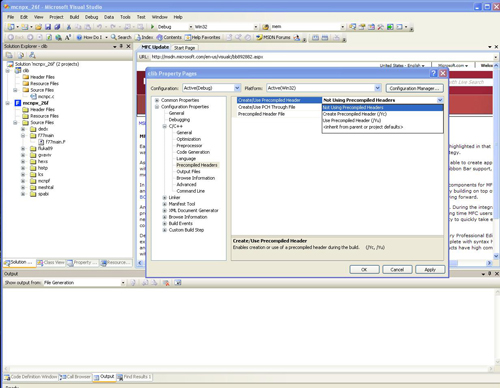The image size is (500, 388).
Task: Click the Start Page toolbar icon
Action: 390,27
